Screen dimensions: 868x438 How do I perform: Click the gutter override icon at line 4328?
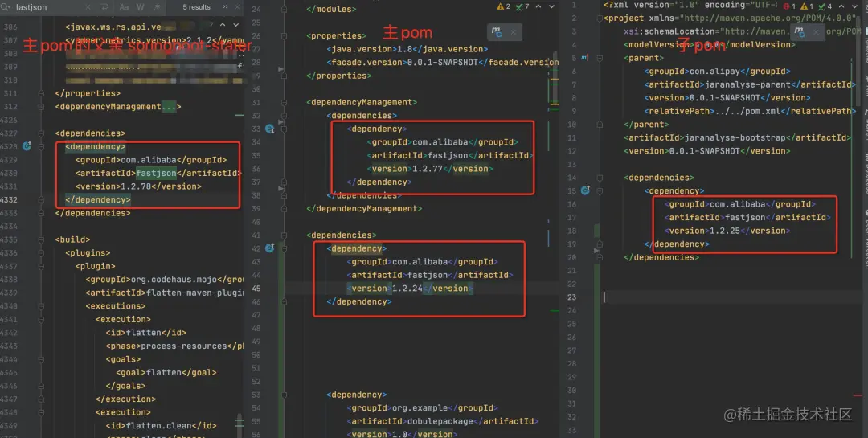pos(26,147)
